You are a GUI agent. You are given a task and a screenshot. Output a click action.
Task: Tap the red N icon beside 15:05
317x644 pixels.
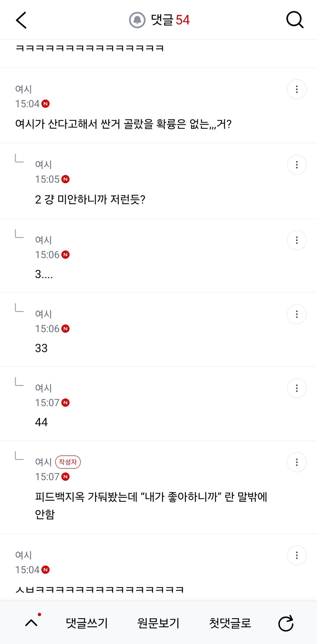[65, 179]
